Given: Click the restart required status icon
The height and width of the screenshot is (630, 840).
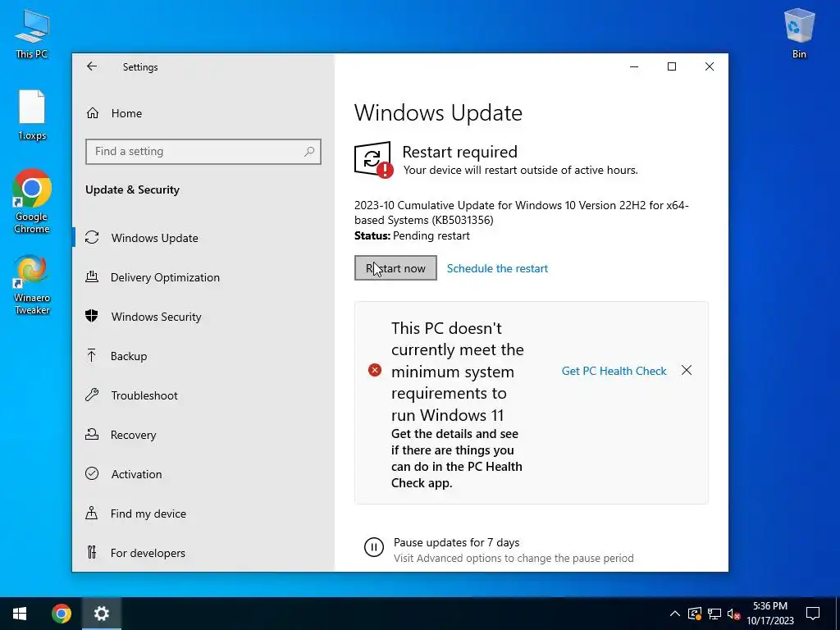Looking at the screenshot, I should click(x=373, y=159).
